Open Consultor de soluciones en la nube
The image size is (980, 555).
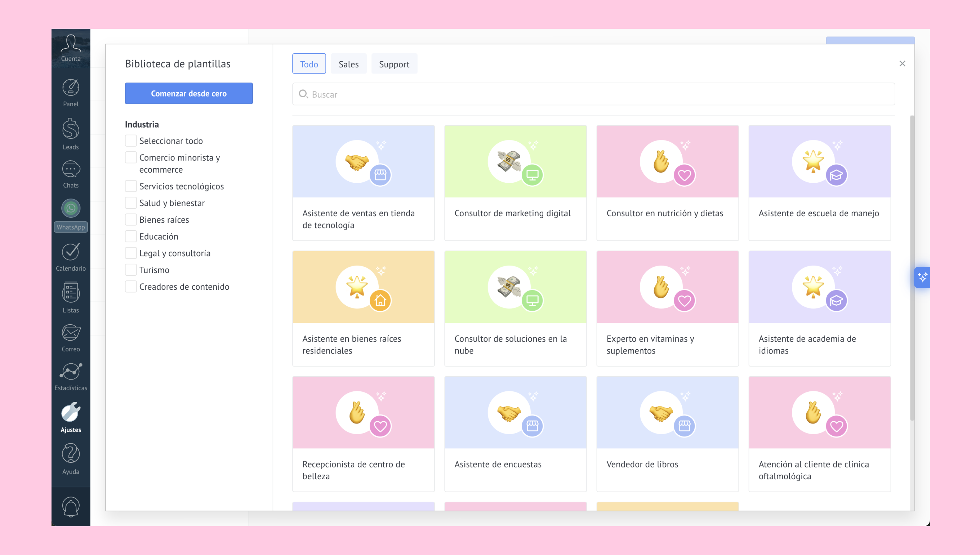click(x=515, y=308)
